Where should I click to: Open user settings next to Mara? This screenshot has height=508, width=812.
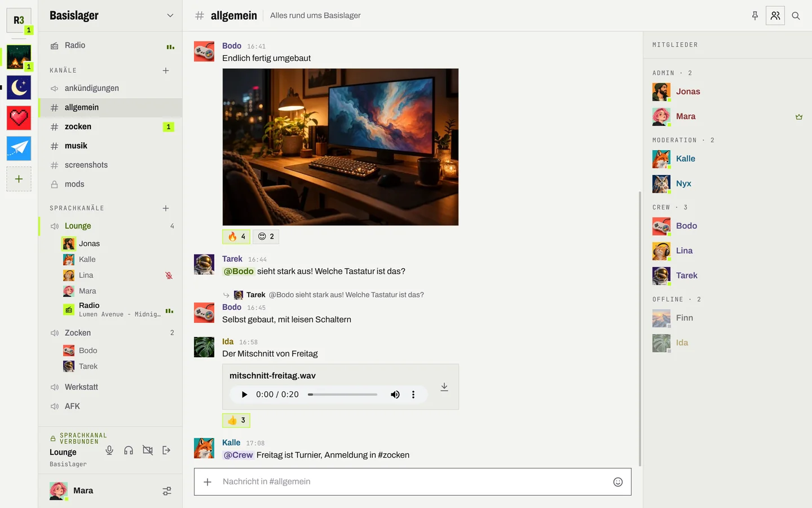pyautogui.click(x=167, y=491)
